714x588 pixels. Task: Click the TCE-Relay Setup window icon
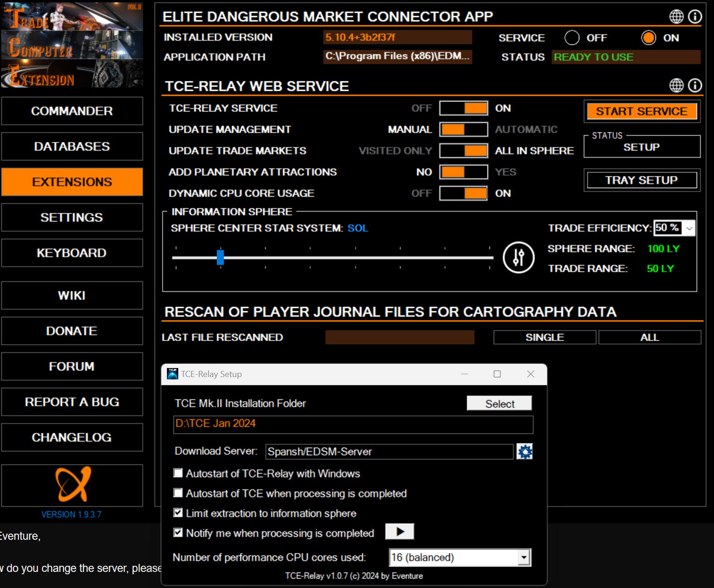point(172,374)
